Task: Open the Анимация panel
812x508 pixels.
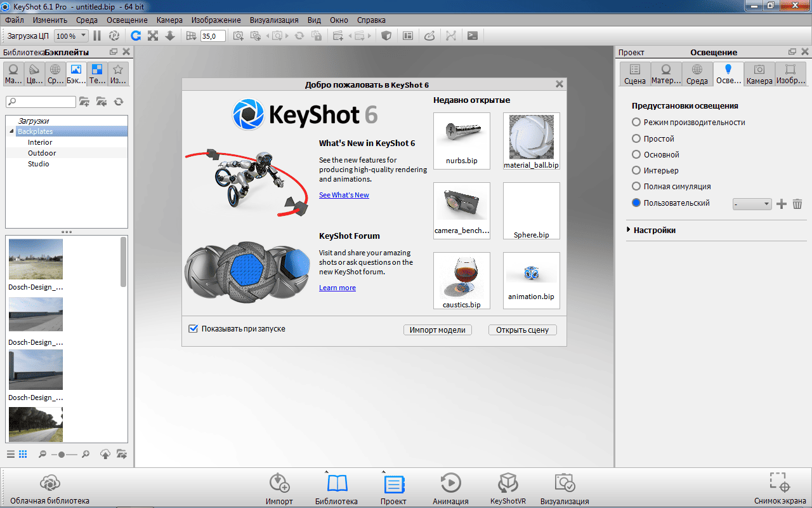Action: pyautogui.click(x=450, y=489)
